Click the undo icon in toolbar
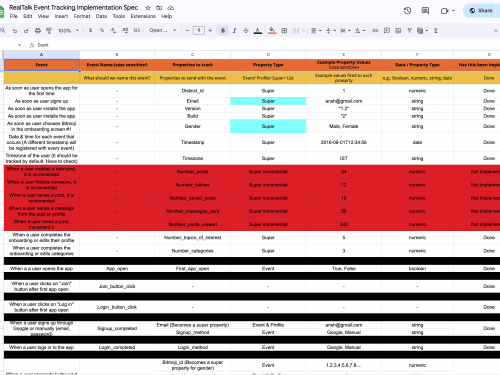The width and height of the screenshot is (500, 375). [15, 31]
